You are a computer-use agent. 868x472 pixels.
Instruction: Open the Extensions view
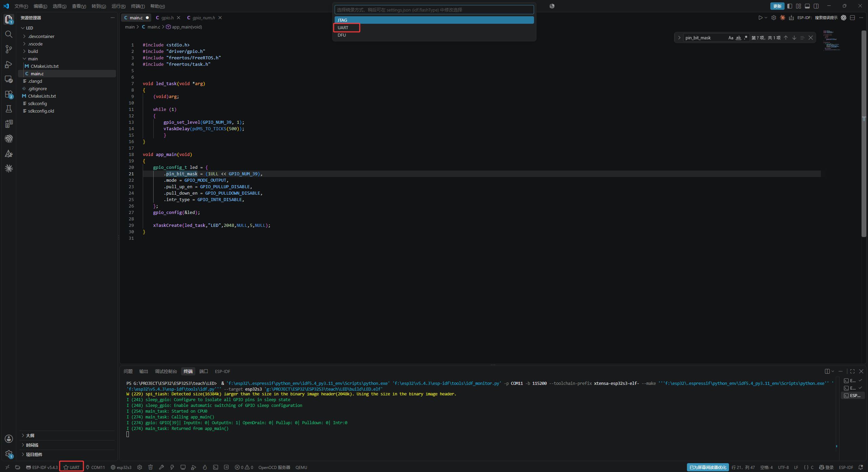pyautogui.click(x=9, y=94)
